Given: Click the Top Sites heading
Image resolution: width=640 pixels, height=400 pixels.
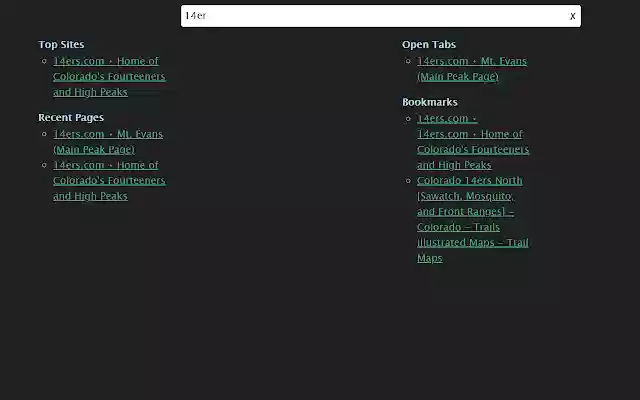Looking at the screenshot, I should pyautogui.click(x=61, y=44).
